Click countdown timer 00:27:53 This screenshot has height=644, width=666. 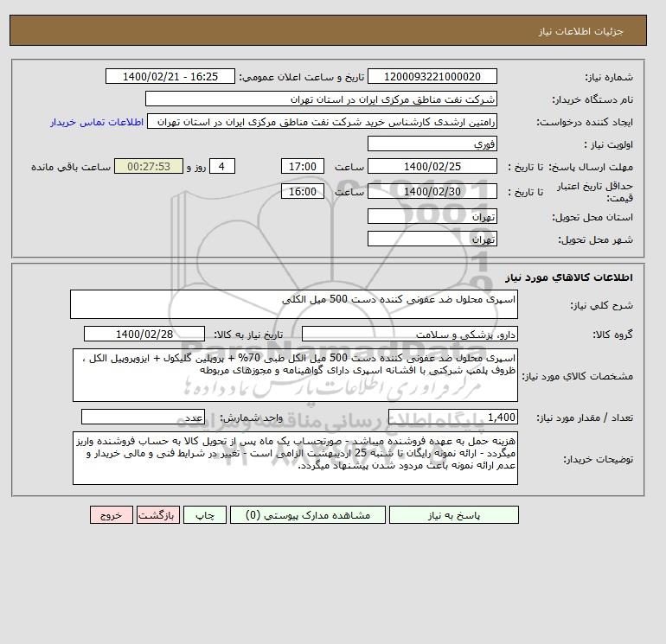[149, 167]
